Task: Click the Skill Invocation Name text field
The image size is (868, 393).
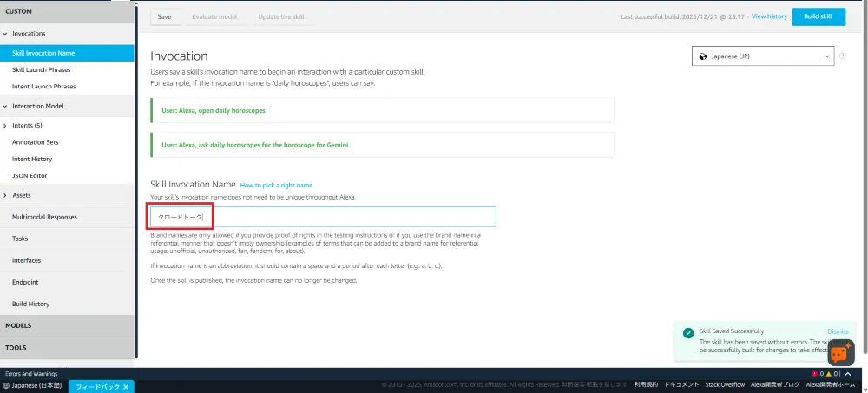Action: (321, 217)
